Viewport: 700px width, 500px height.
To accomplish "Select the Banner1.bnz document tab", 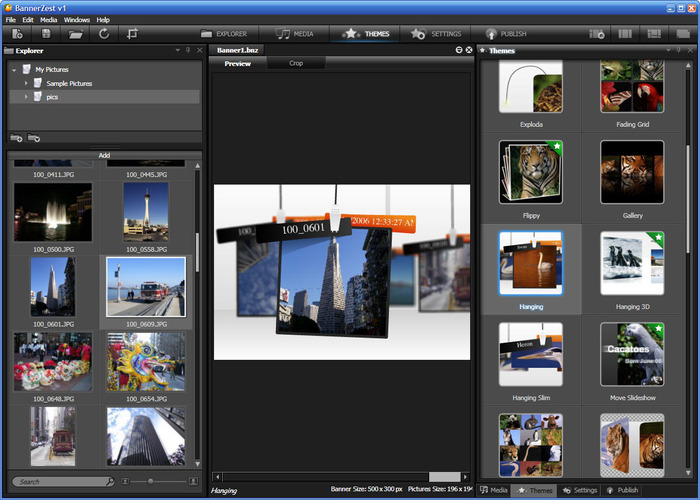I will (238, 50).
